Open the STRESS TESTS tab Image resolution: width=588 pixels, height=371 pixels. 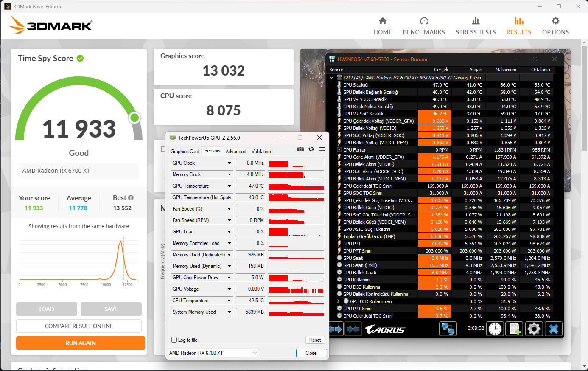tap(476, 26)
